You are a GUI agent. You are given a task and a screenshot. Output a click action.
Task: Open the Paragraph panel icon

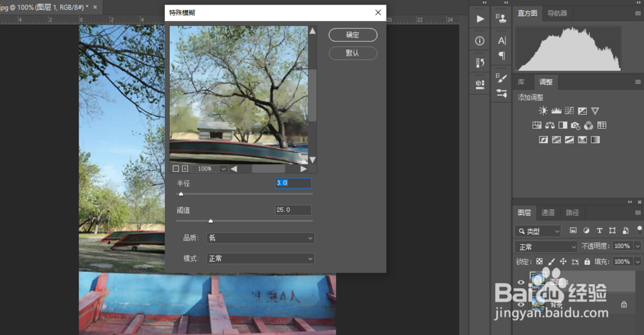[x=502, y=55]
